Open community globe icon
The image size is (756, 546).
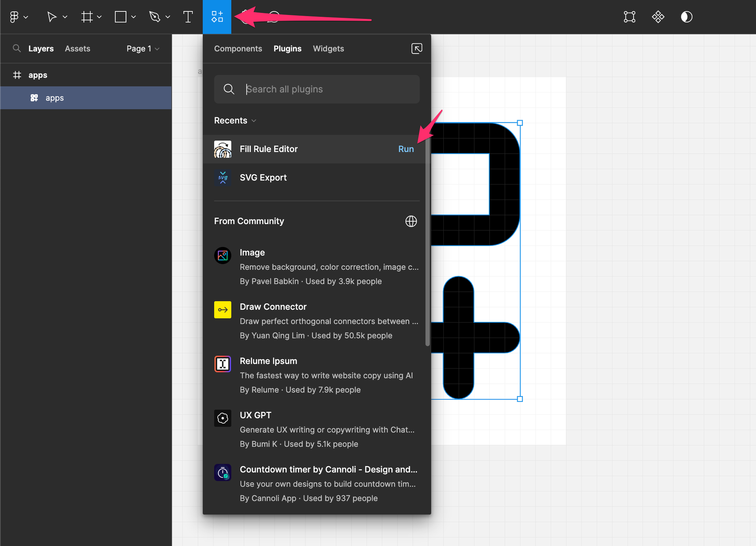point(411,221)
